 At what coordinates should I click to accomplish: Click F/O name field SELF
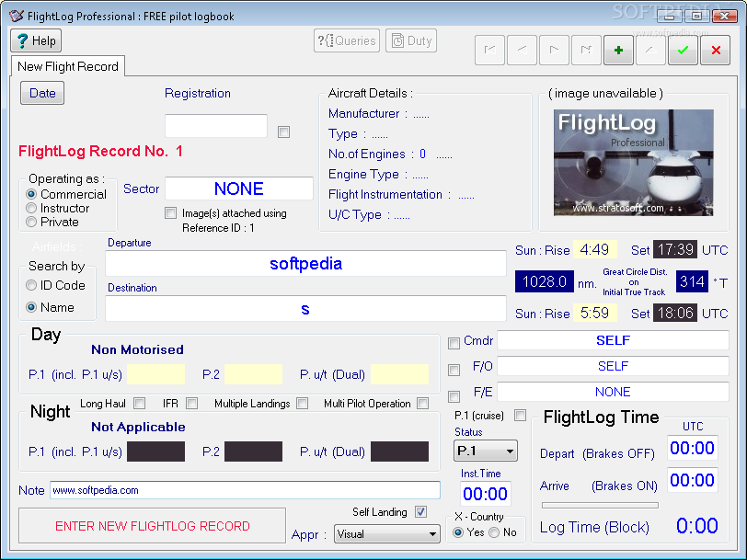pyautogui.click(x=613, y=366)
